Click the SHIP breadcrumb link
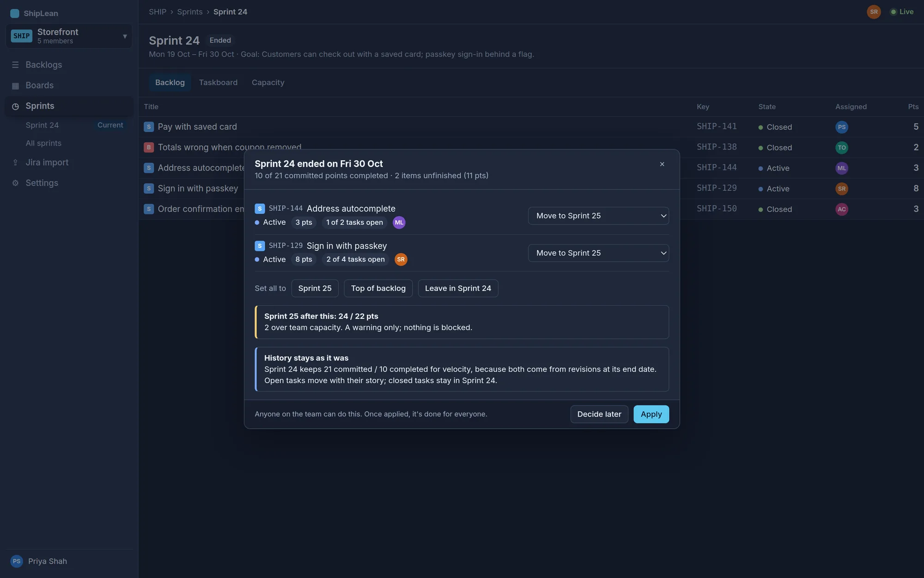The height and width of the screenshot is (578, 924). point(158,12)
